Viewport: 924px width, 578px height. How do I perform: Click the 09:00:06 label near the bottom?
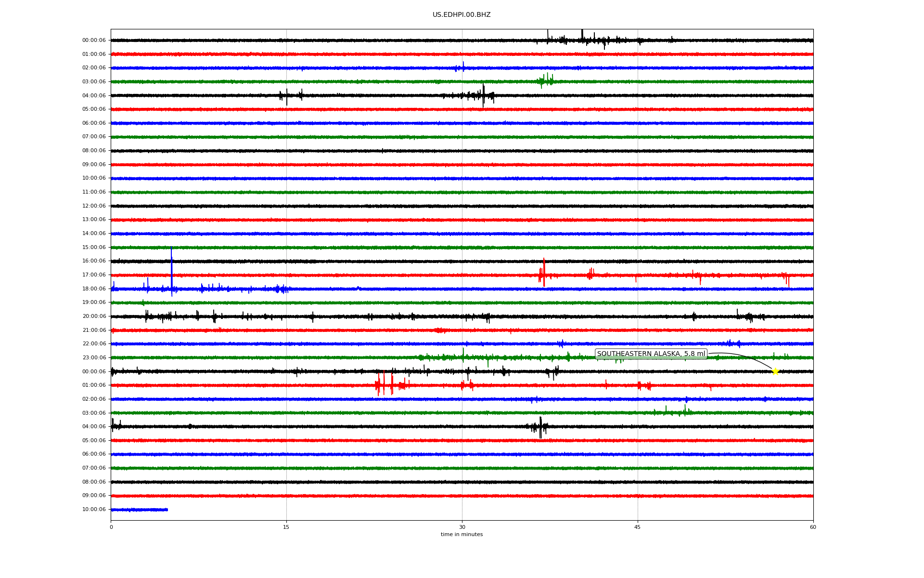[94, 496]
